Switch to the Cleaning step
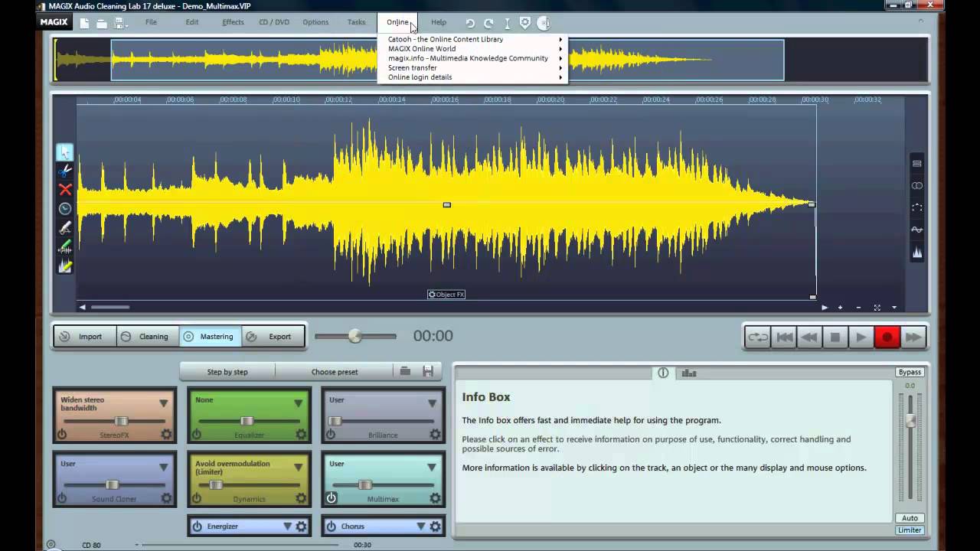The width and height of the screenshot is (980, 551). click(148, 337)
